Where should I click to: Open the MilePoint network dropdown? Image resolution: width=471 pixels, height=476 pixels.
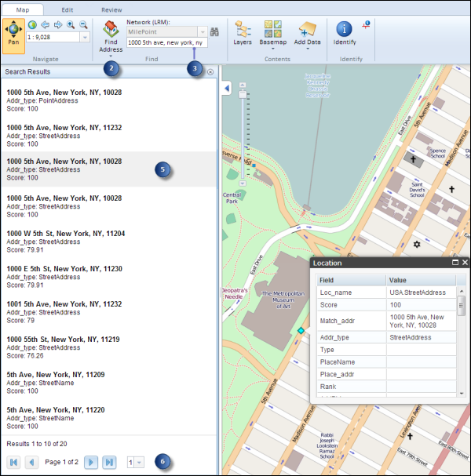point(202,31)
